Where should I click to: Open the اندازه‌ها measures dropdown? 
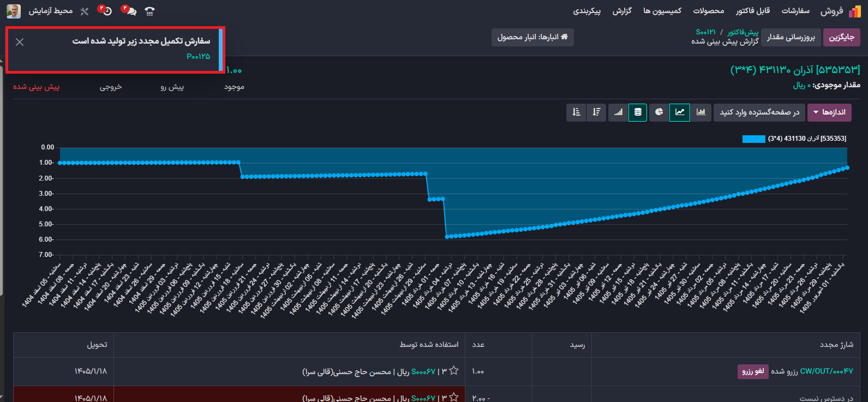tap(829, 112)
